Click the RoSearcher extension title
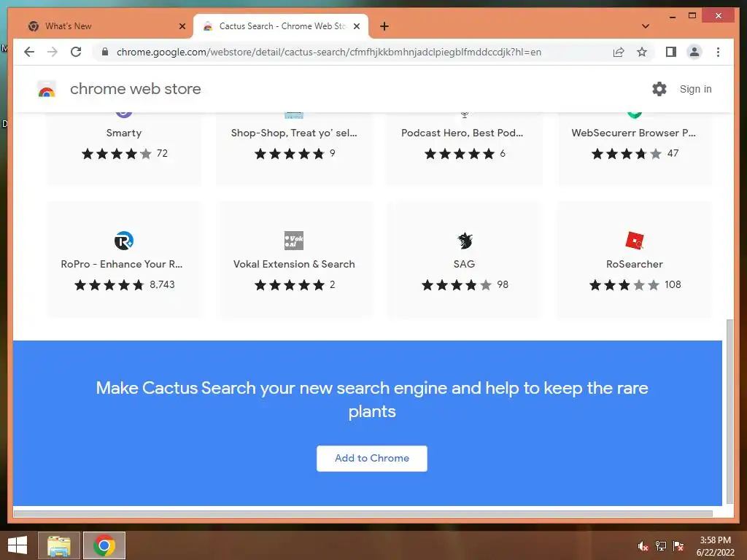The height and width of the screenshot is (560, 747). 635,264
